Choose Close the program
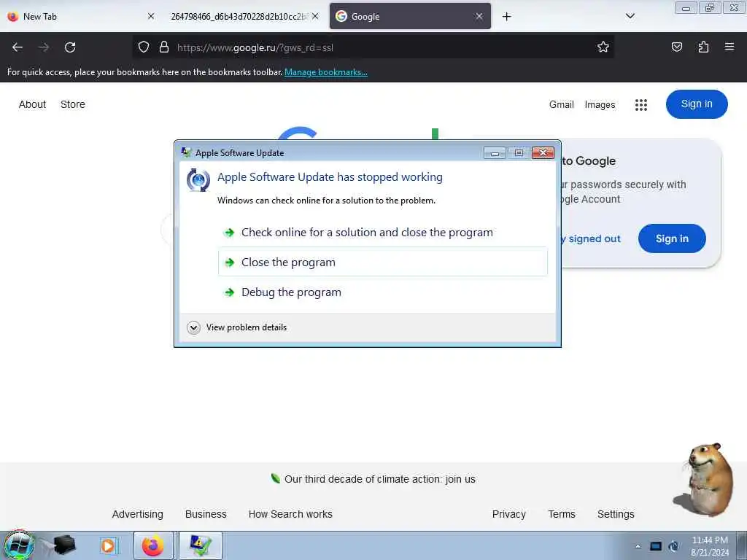The height and width of the screenshot is (560, 747). tap(382, 262)
